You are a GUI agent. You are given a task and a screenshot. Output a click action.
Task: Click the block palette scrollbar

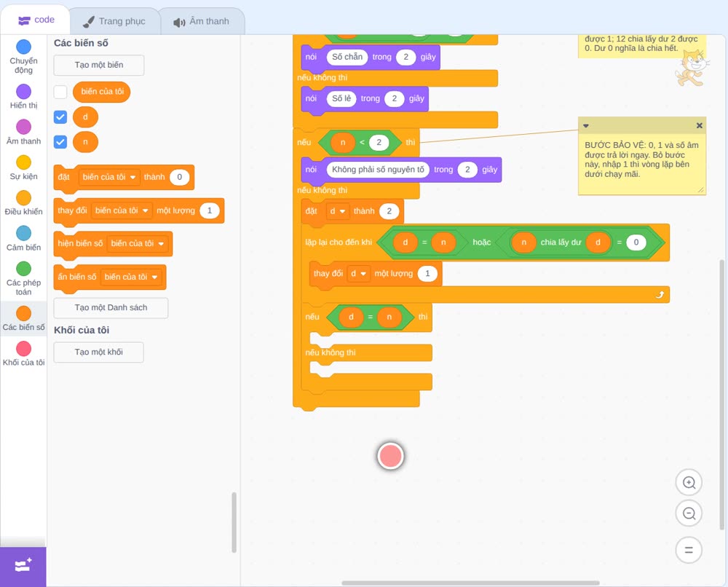point(234,522)
